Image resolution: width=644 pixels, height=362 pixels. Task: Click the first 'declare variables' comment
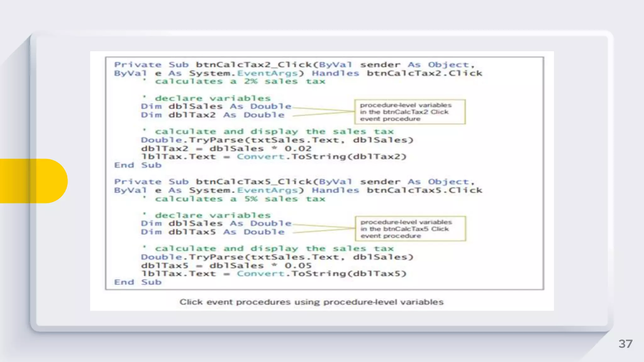coord(212,98)
